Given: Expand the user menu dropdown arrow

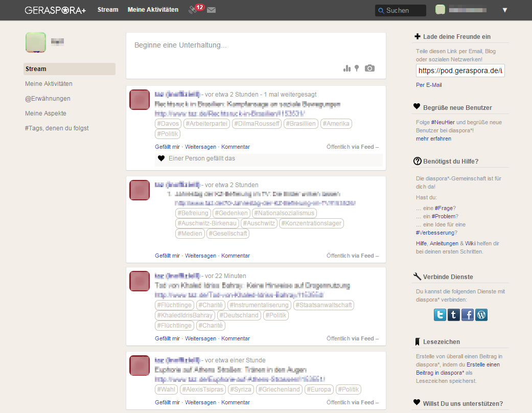Looking at the screenshot, I should (504, 10).
